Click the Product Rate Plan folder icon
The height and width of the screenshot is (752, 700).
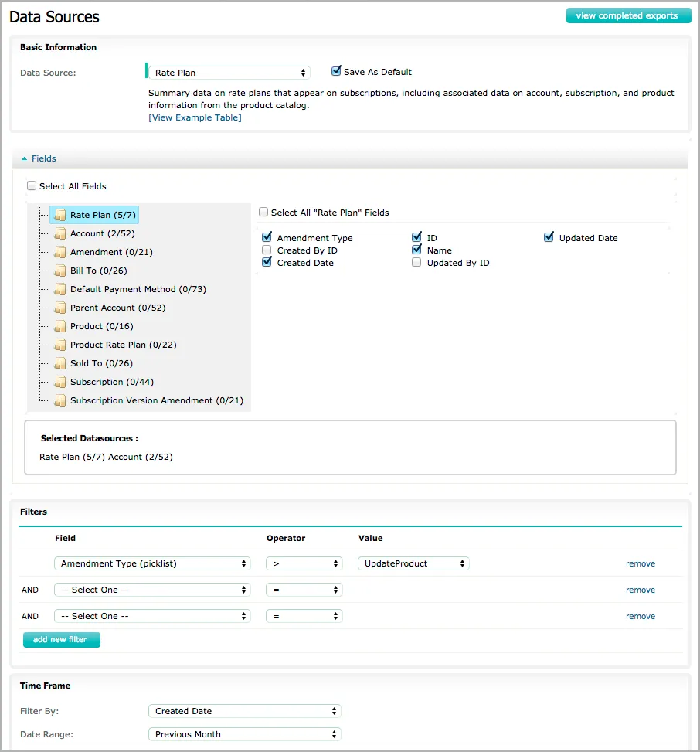tap(60, 345)
